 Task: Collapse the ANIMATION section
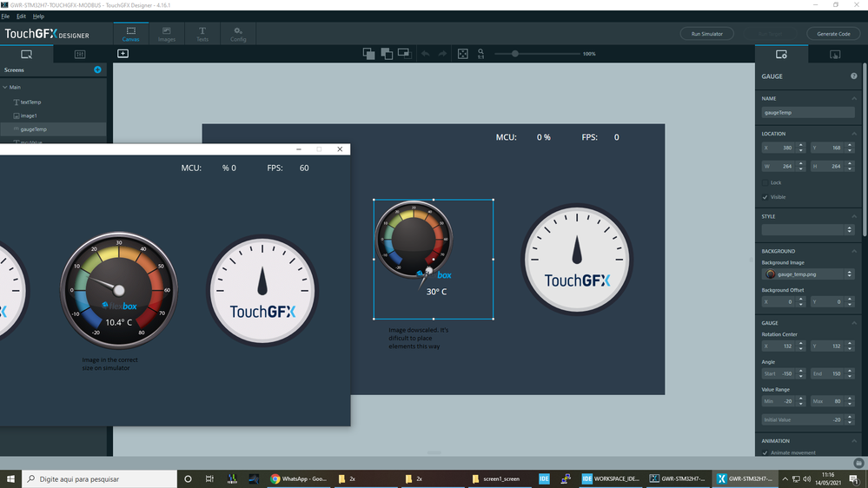[x=853, y=441]
